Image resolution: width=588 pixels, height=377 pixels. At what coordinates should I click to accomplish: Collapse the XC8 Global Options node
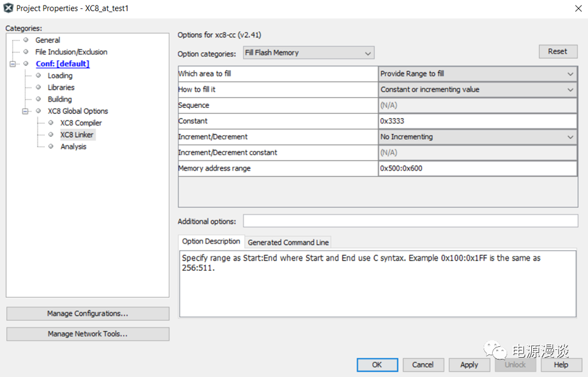(x=26, y=111)
